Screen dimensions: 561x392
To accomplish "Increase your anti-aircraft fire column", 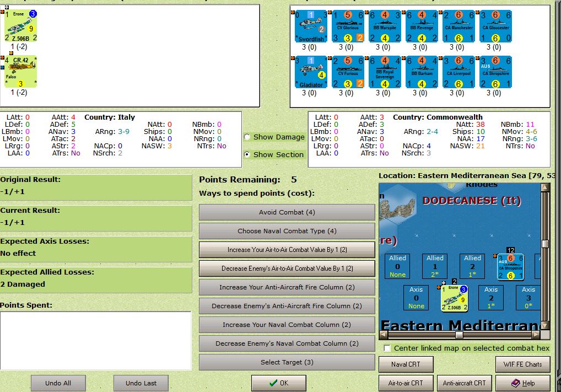I will pos(287,287).
